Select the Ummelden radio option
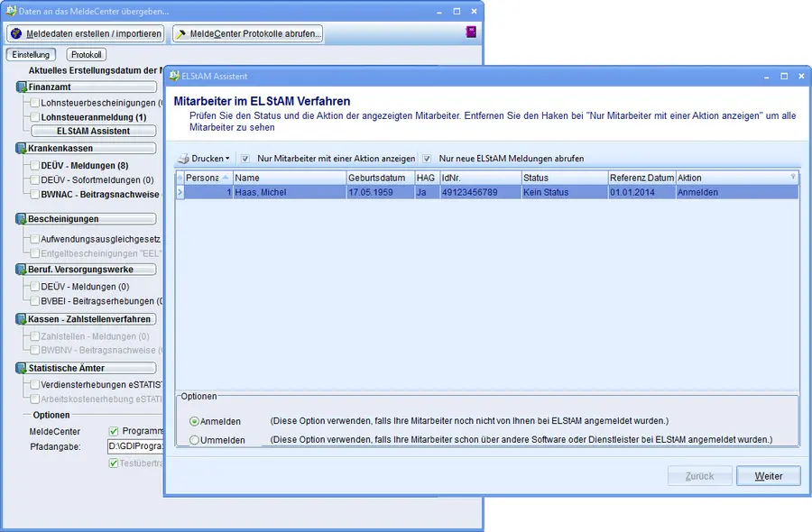812x532 pixels. click(195, 440)
